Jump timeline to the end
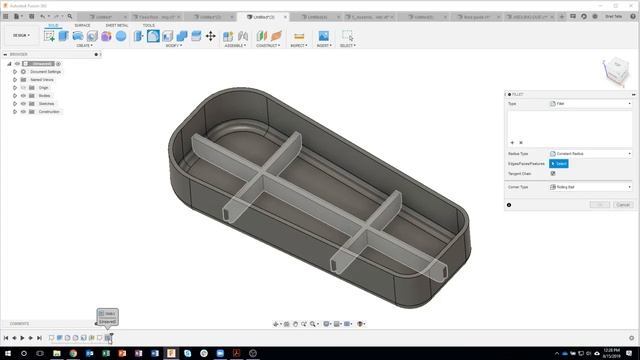This screenshot has height=360, width=640. click(x=39, y=338)
